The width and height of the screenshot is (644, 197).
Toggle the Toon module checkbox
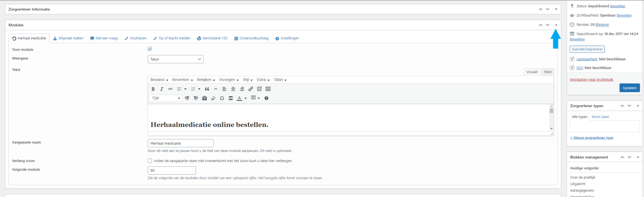(x=150, y=49)
